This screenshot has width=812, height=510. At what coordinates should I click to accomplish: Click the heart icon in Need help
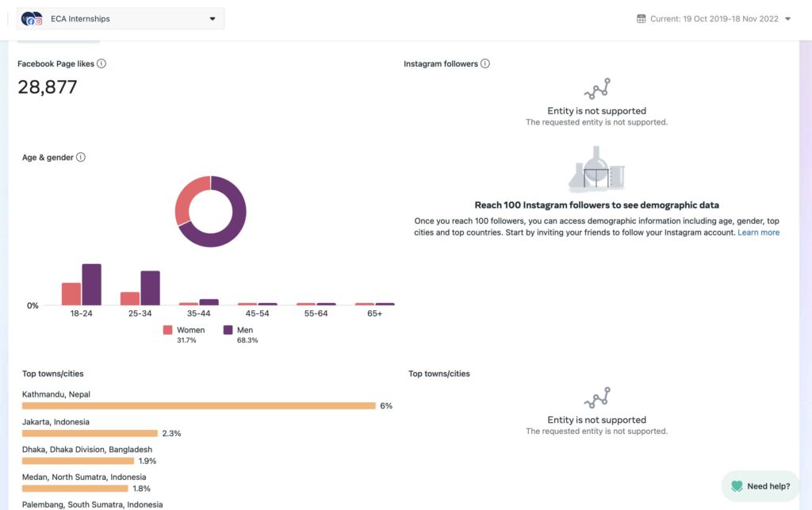tap(737, 486)
